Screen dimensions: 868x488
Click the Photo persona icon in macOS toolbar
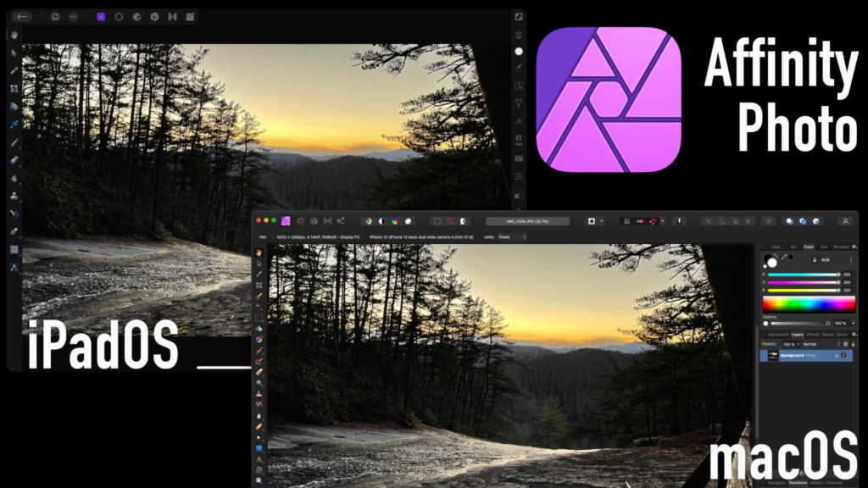pos(286,221)
